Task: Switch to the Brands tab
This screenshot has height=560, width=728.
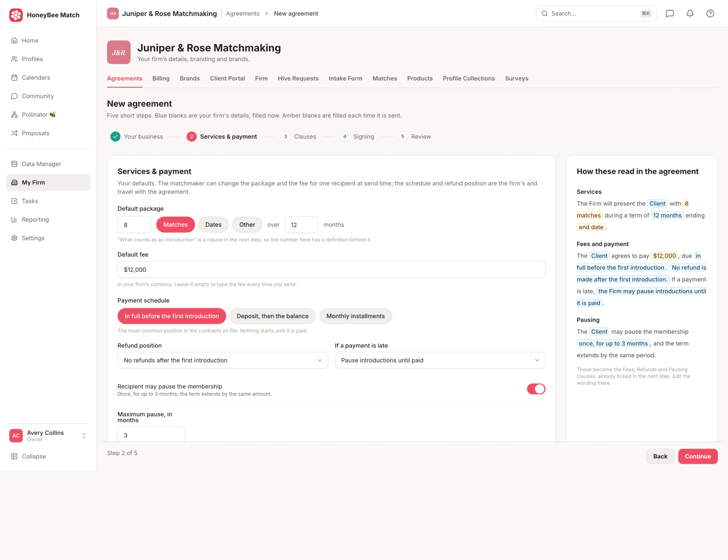Action: pos(190,78)
